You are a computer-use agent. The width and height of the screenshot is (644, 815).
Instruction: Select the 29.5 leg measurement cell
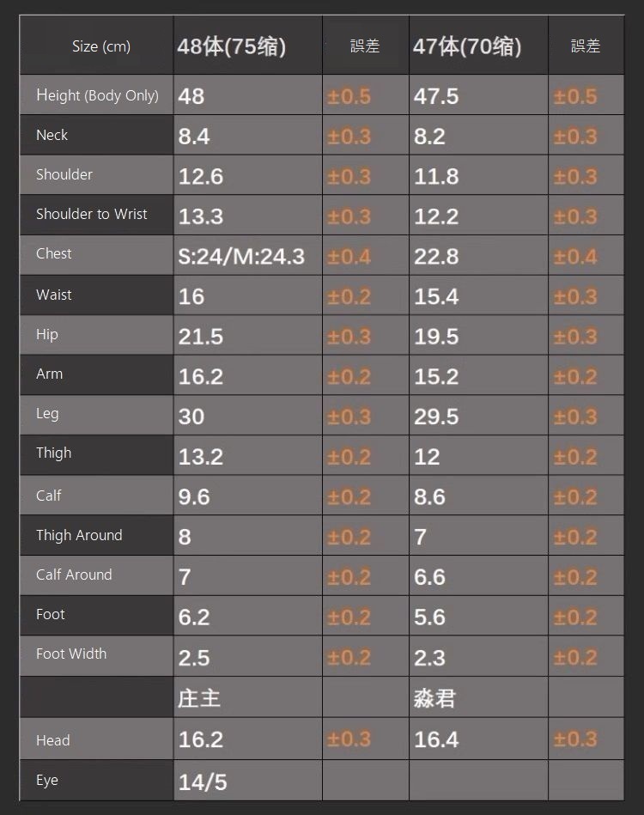coord(436,417)
